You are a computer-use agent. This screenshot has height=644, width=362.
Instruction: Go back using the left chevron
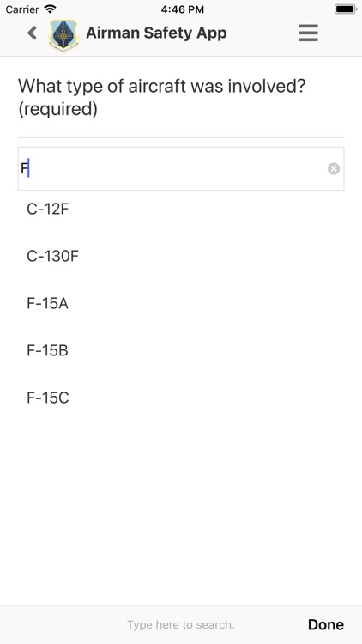click(32, 33)
